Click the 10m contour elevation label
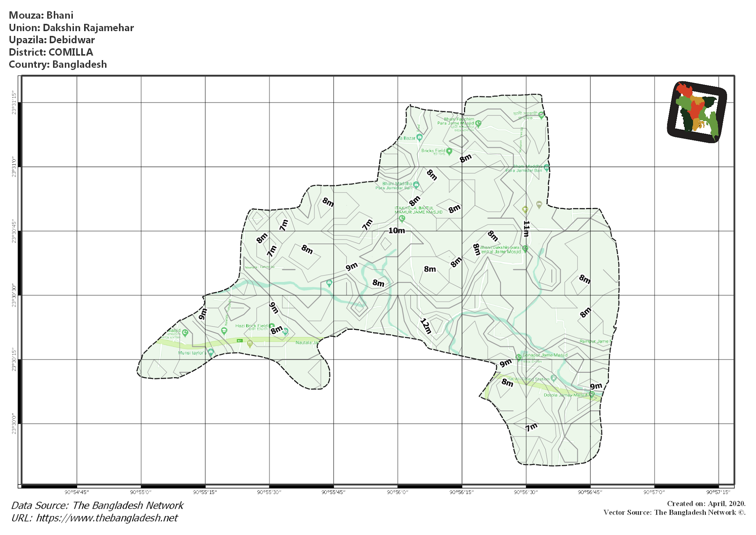 pos(397,231)
